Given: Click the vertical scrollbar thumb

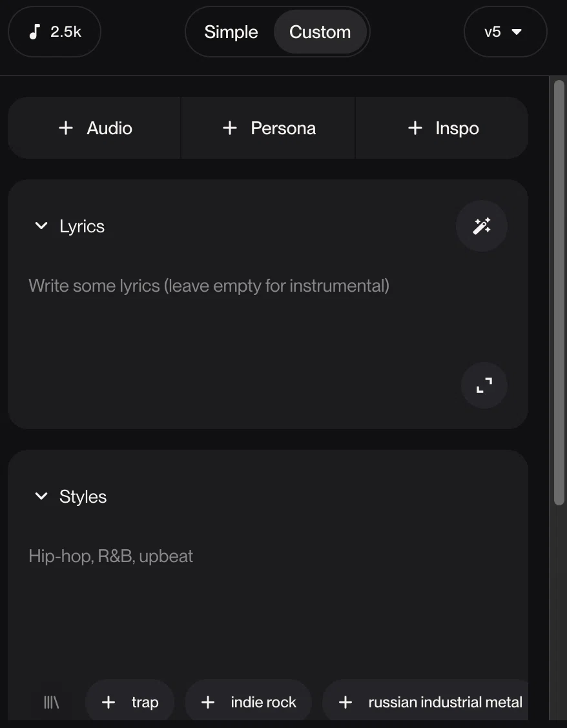Looking at the screenshot, I should (x=559, y=292).
